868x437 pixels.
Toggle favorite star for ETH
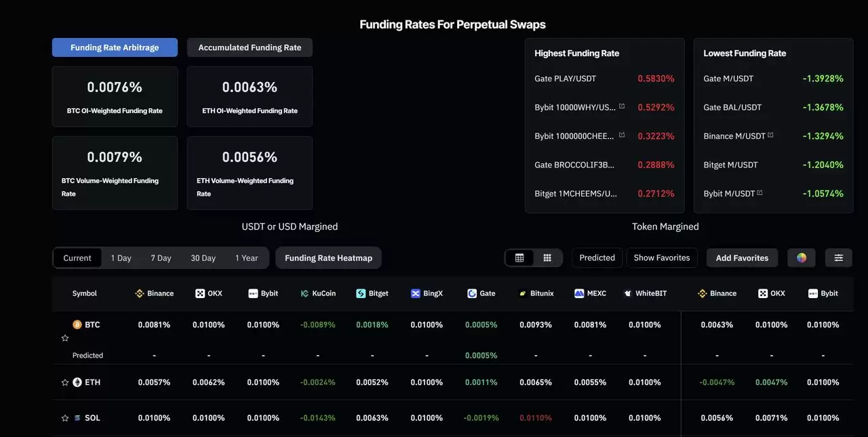65,382
